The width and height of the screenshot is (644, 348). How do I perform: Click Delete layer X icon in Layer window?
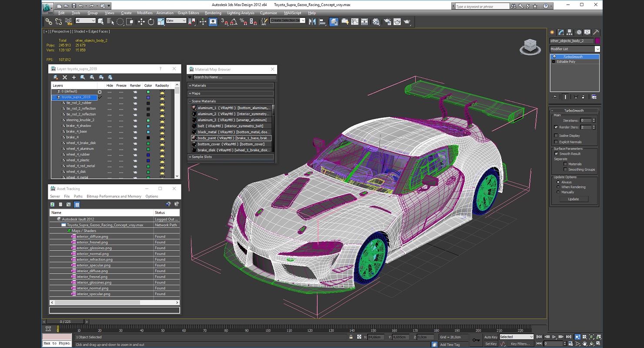(x=65, y=77)
